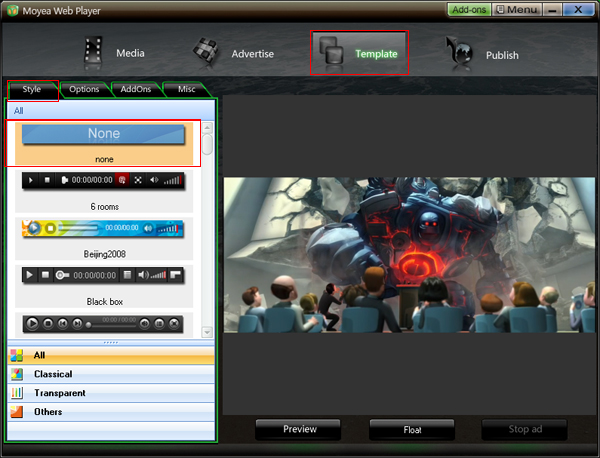
Task: Select the All skin category
Action: pyautogui.click(x=111, y=355)
